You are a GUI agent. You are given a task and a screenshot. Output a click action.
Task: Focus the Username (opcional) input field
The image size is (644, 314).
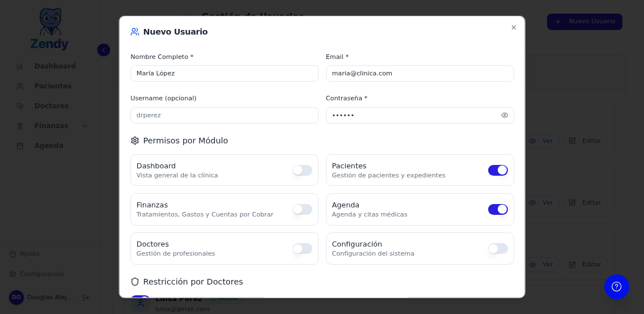coord(224,115)
